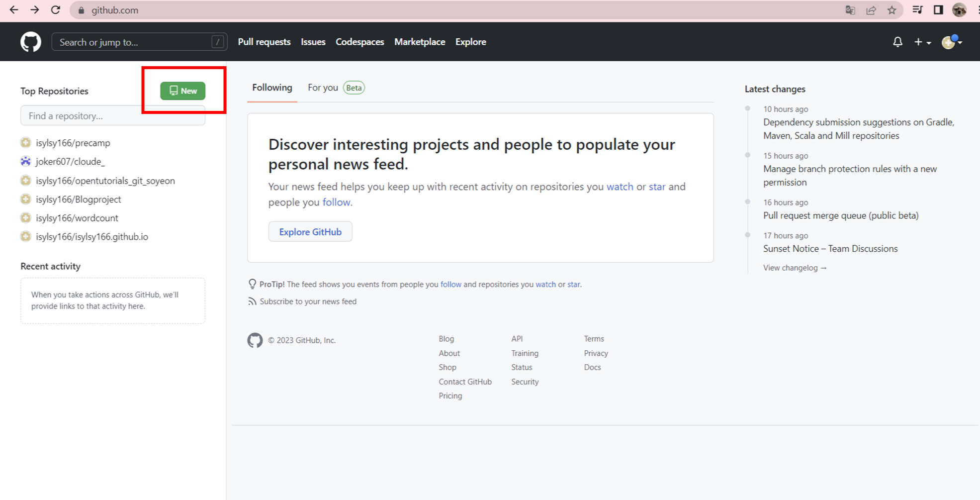980x500 pixels.
Task: Open the user avatar menu dropdown
Action: pos(952,42)
